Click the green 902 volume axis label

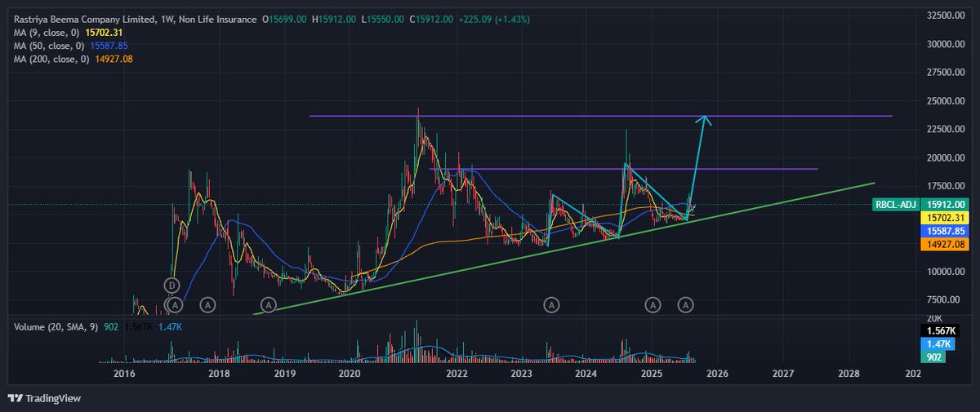pos(933,357)
